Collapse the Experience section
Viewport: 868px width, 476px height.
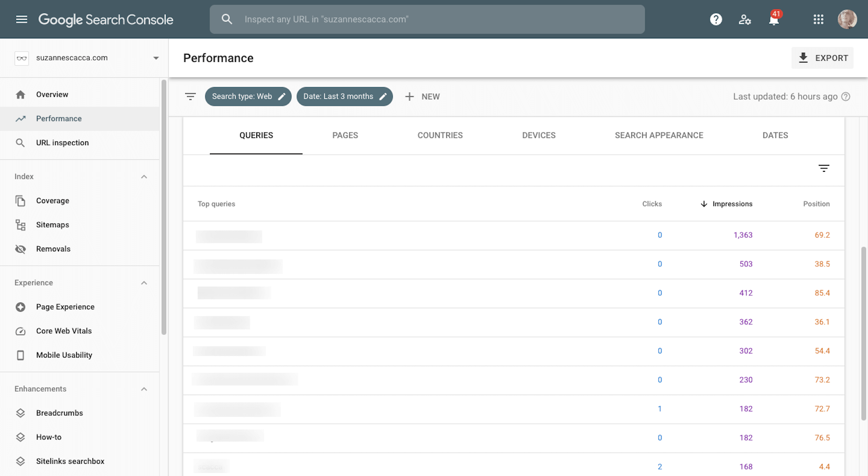pyautogui.click(x=144, y=283)
